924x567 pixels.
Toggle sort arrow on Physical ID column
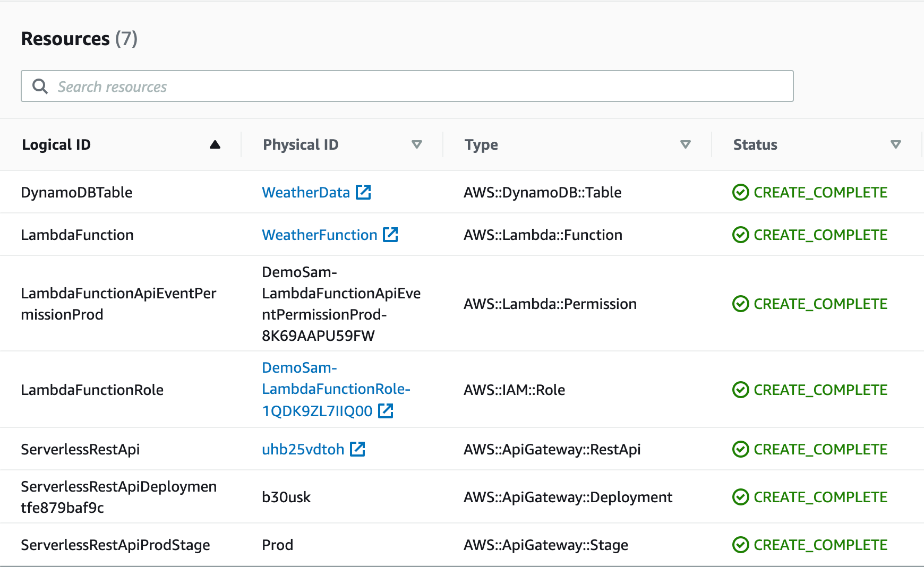(x=417, y=144)
